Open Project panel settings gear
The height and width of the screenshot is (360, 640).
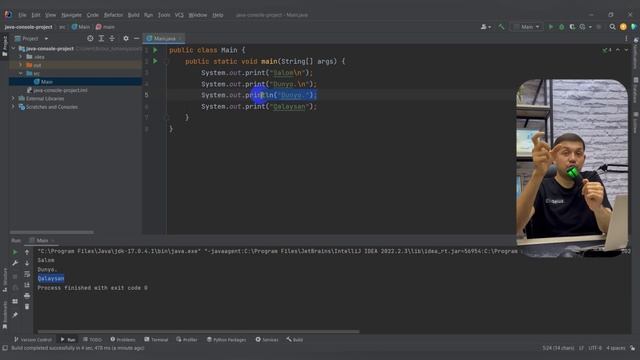point(126,38)
